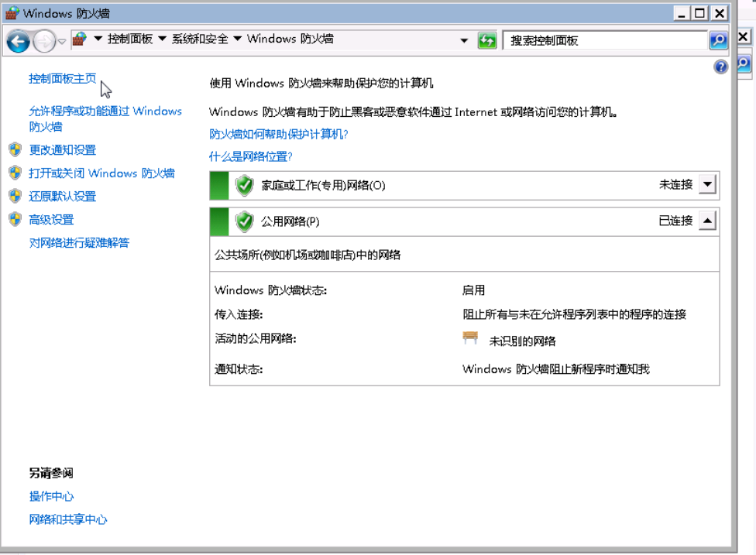Click the title bar firewall icon
This screenshot has height=555, width=756.
tap(12, 13)
